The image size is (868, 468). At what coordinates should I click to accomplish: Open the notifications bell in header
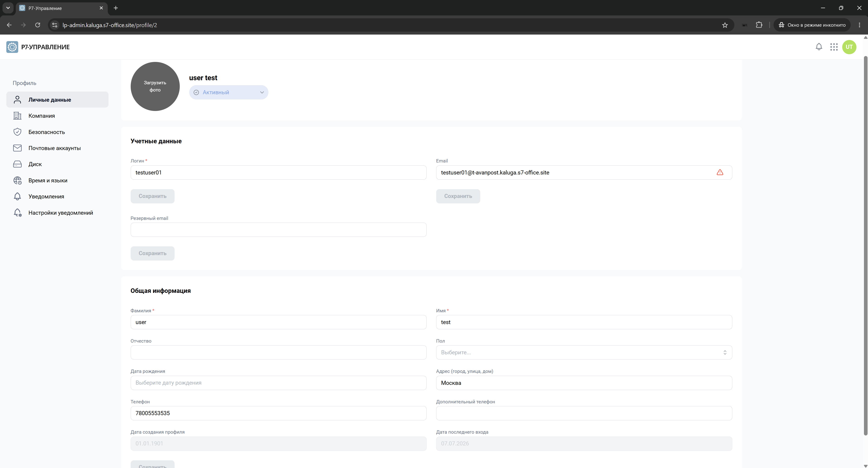pos(819,47)
